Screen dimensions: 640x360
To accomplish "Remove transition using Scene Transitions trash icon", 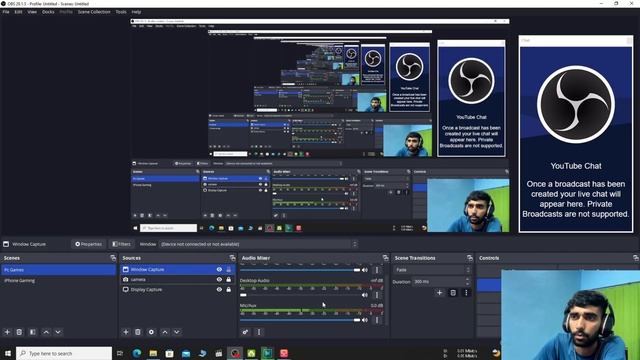I will pos(453,293).
